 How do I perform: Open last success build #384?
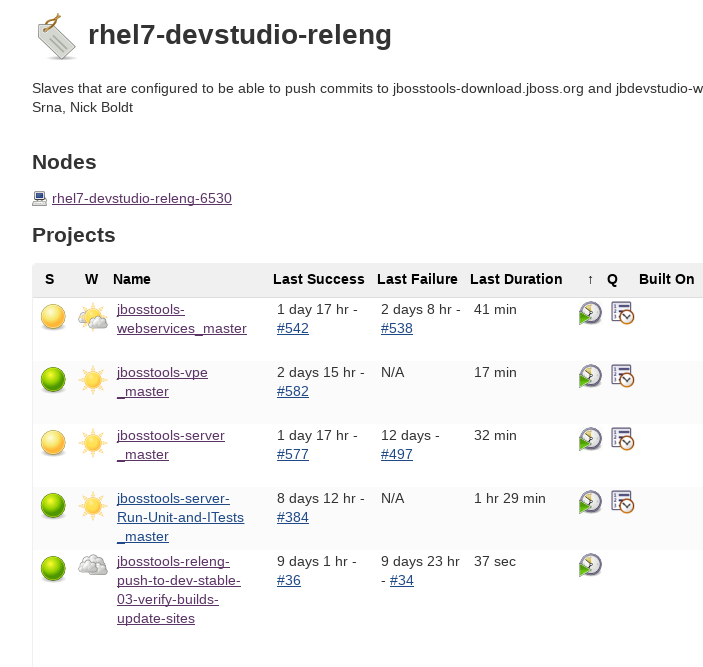(x=292, y=517)
